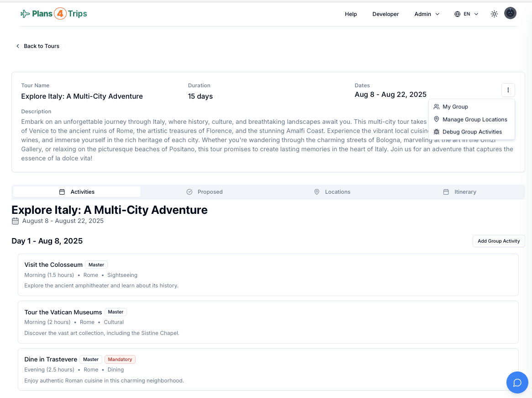Click the Developer link in the header
The width and height of the screenshot is (532, 398).
385,14
